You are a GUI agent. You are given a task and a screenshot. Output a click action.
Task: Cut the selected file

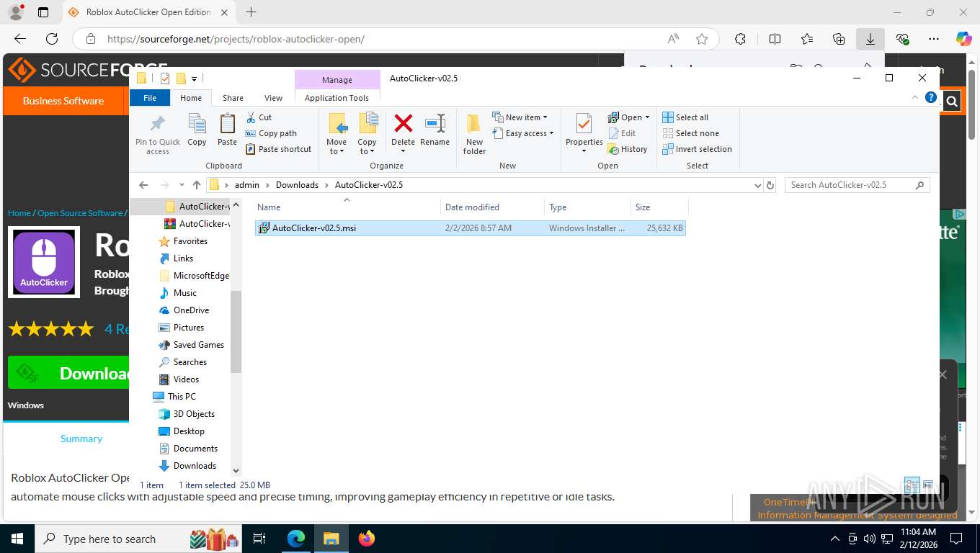pos(259,117)
